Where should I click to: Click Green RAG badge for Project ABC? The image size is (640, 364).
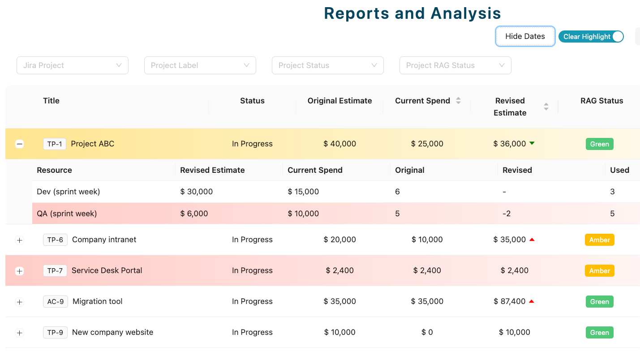click(599, 144)
